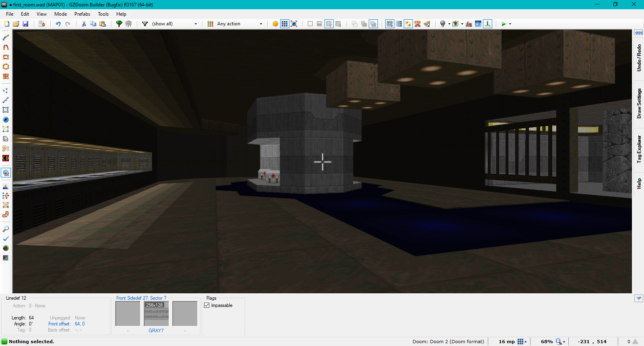Click the Undo arrow in the toolbar
The image size is (644, 346).
click(x=58, y=24)
